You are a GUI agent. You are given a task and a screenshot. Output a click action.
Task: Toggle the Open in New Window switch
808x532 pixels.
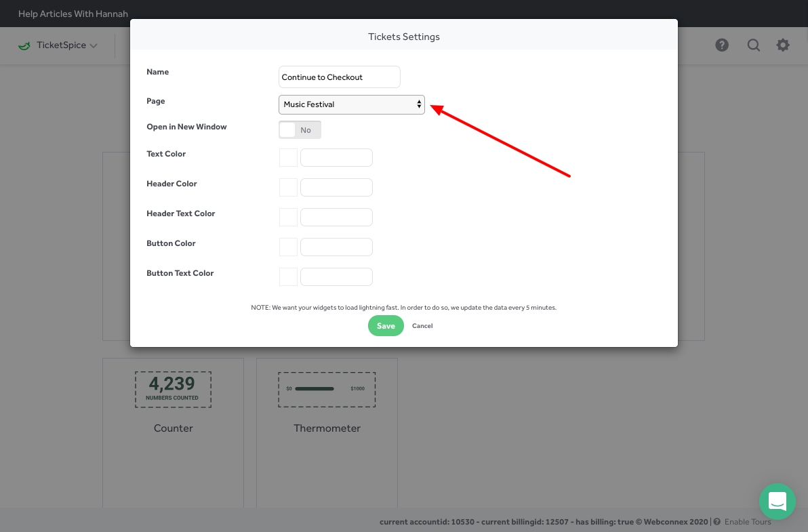tap(300, 130)
